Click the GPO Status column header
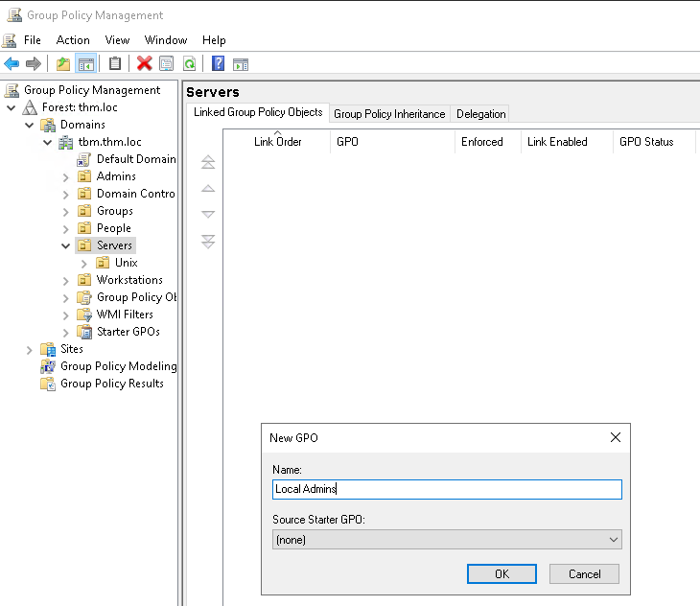 click(654, 142)
